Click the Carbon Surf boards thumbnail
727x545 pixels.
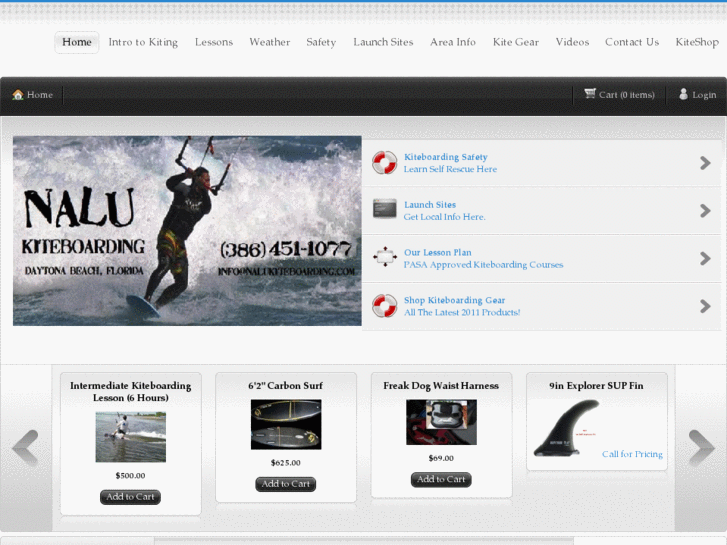(286, 424)
